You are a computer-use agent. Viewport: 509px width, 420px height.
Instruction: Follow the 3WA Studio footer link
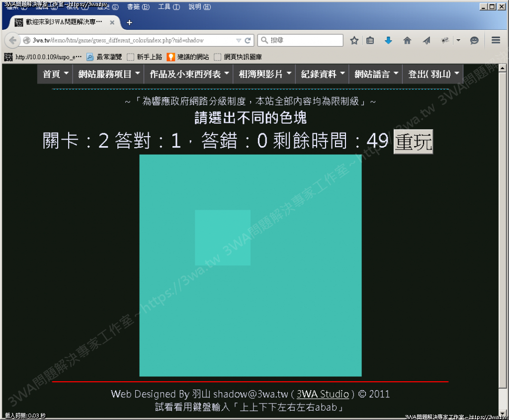[323, 394]
